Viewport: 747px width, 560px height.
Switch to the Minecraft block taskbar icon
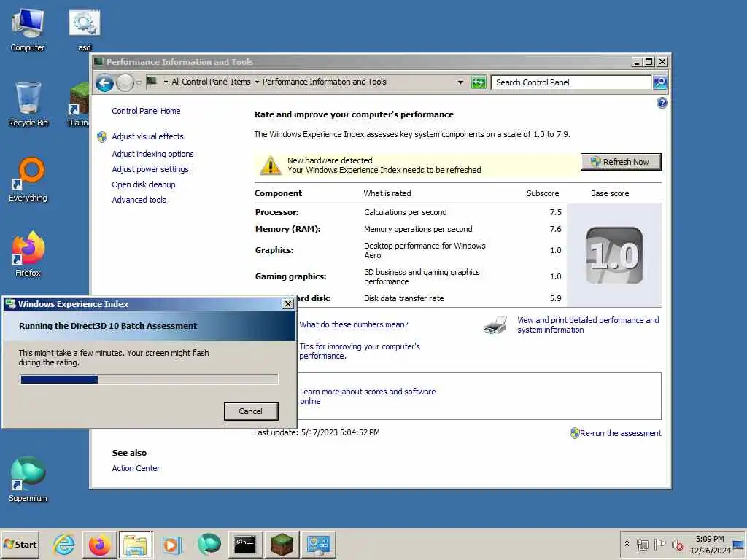click(282, 544)
